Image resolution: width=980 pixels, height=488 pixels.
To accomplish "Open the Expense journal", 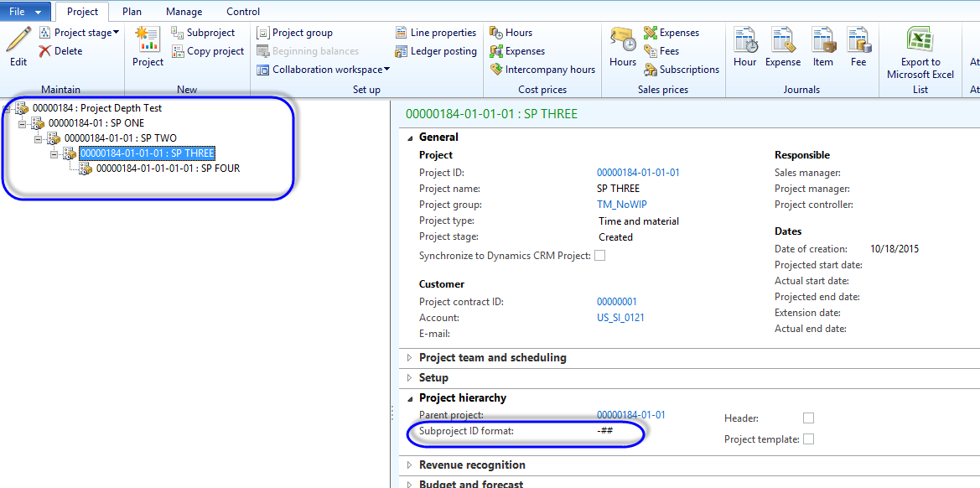I will [783, 47].
